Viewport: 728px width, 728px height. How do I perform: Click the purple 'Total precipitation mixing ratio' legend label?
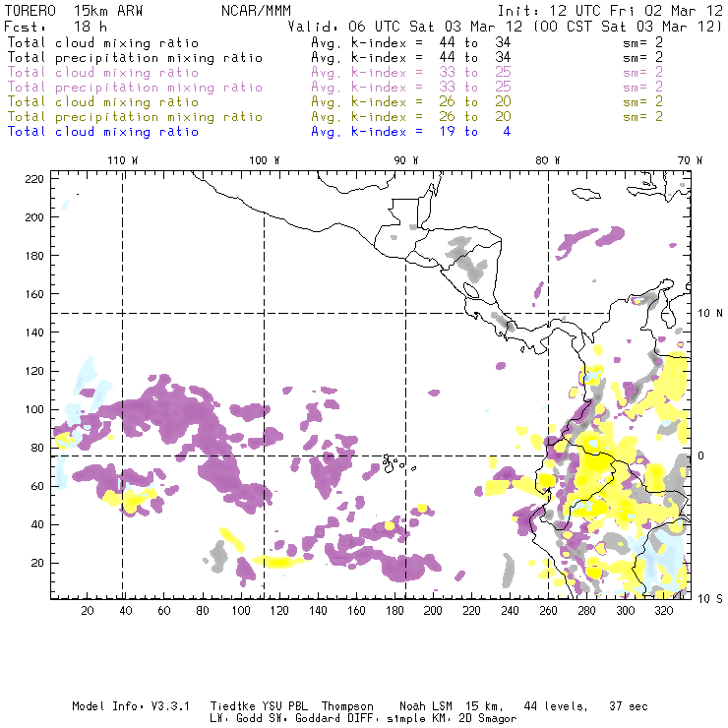point(135,88)
